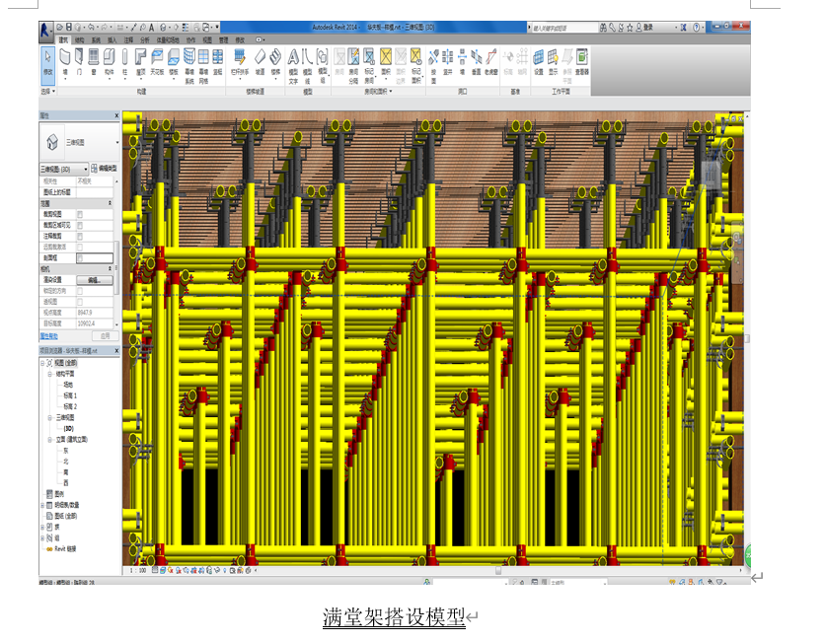Select the Window (窗) tool
825x644 pixels.
[x=94, y=62]
